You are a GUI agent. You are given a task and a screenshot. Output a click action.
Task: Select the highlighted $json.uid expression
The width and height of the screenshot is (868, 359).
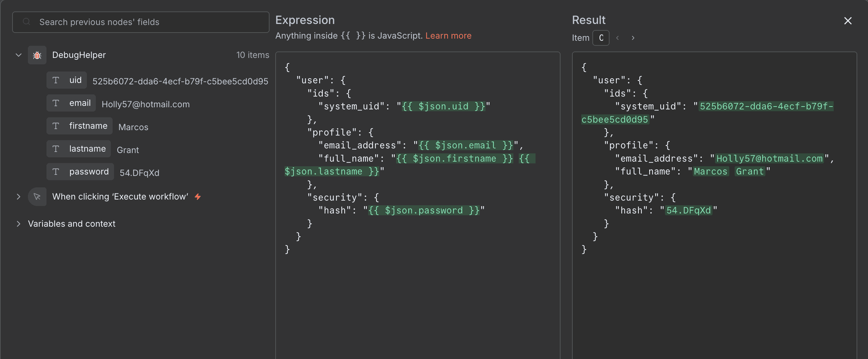[x=444, y=106]
